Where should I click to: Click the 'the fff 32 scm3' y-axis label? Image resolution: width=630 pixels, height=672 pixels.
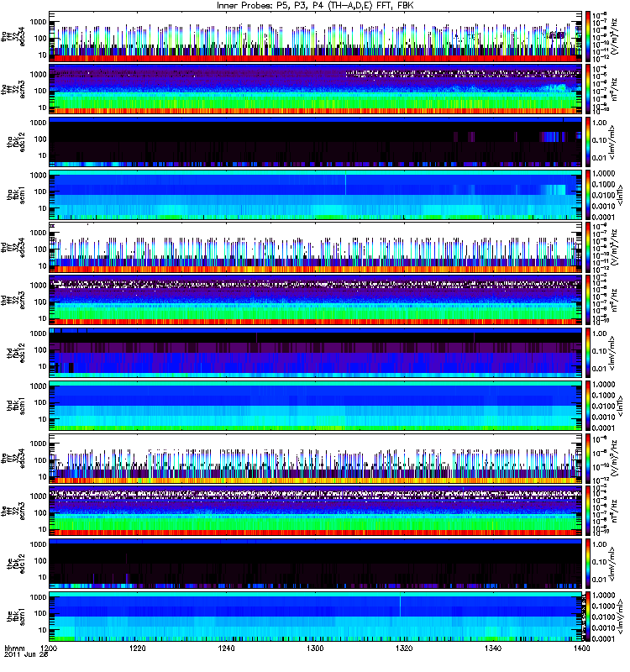click(x=13, y=511)
